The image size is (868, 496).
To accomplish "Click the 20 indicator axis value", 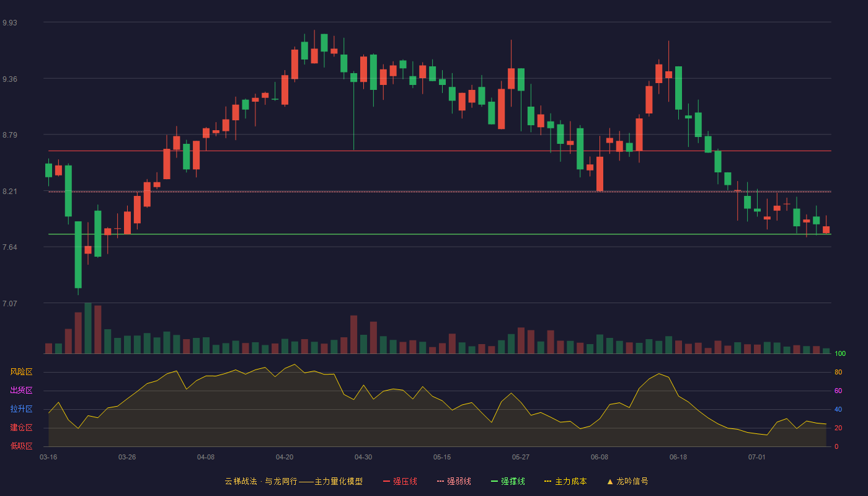I will click(x=838, y=428).
